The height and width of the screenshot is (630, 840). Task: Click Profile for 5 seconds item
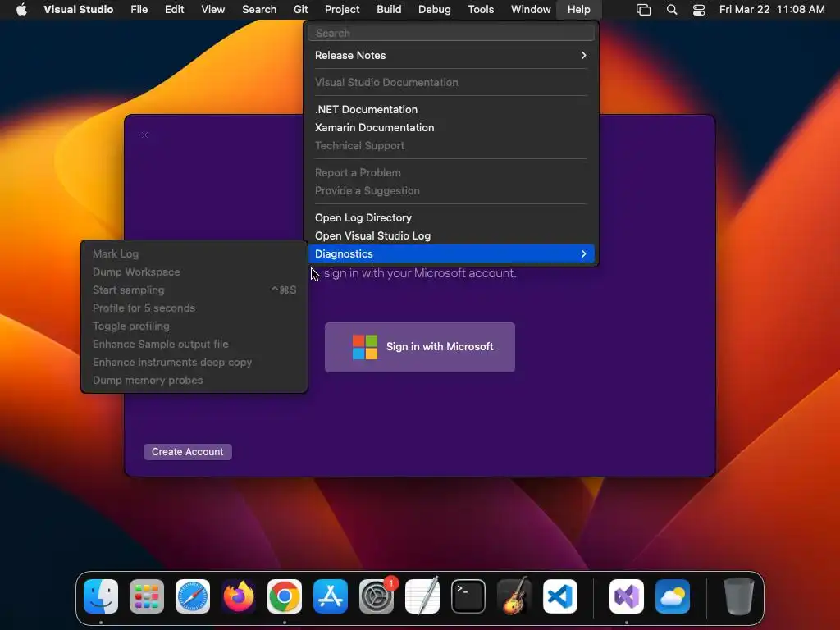pos(194,308)
